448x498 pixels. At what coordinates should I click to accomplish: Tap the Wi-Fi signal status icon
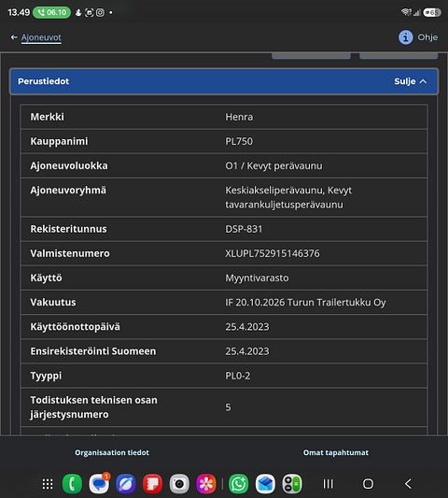(x=406, y=12)
